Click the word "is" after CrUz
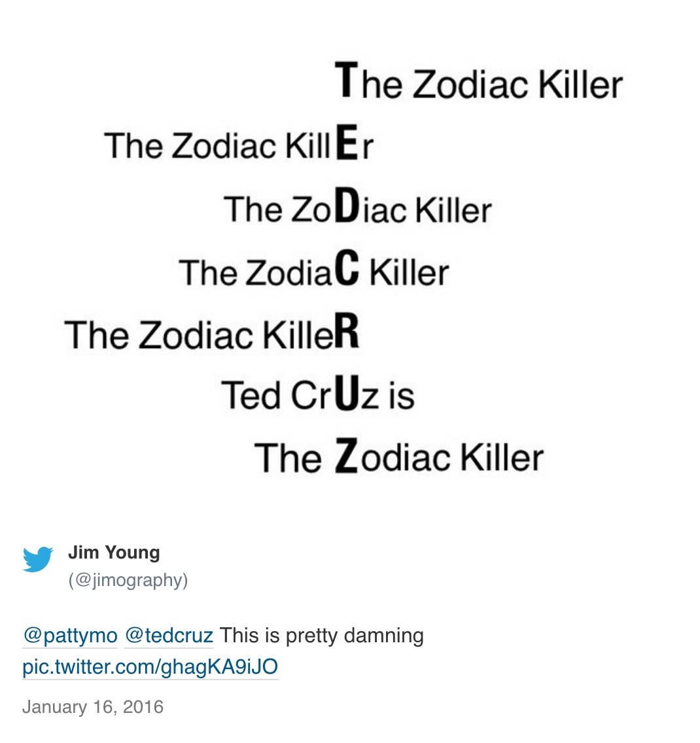The width and height of the screenshot is (700, 743). tap(401, 396)
